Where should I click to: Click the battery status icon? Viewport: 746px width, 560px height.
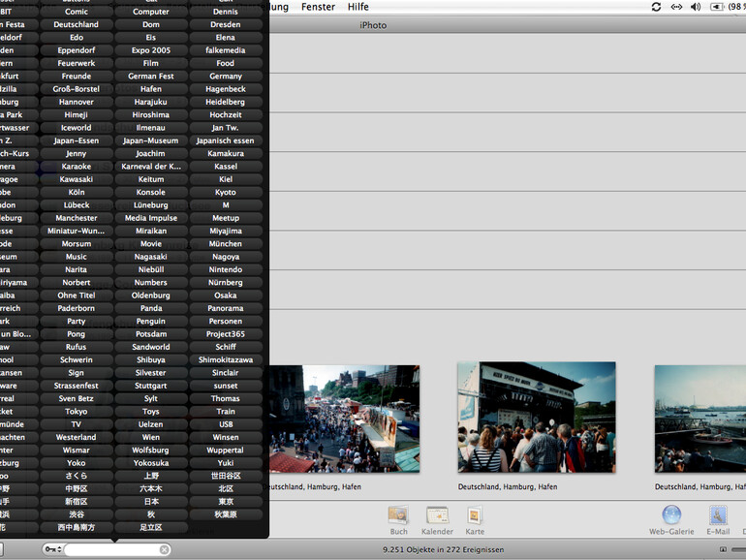pos(717,7)
